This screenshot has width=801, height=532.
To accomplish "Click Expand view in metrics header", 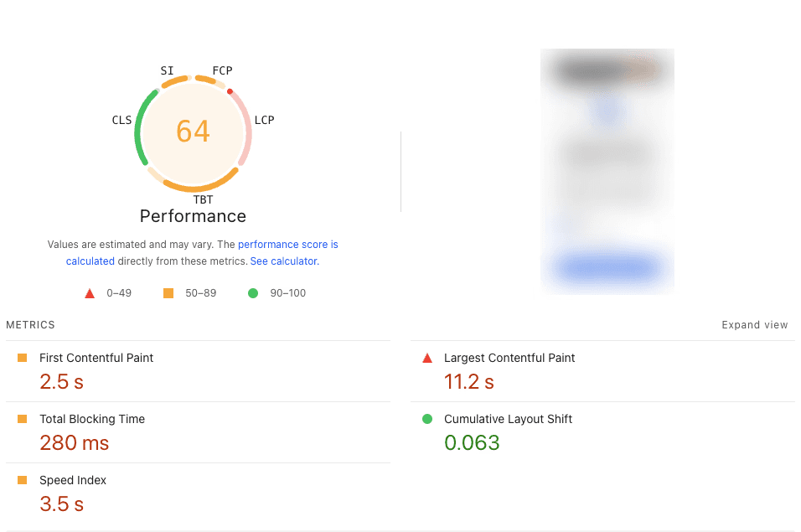I will coord(755,325).
